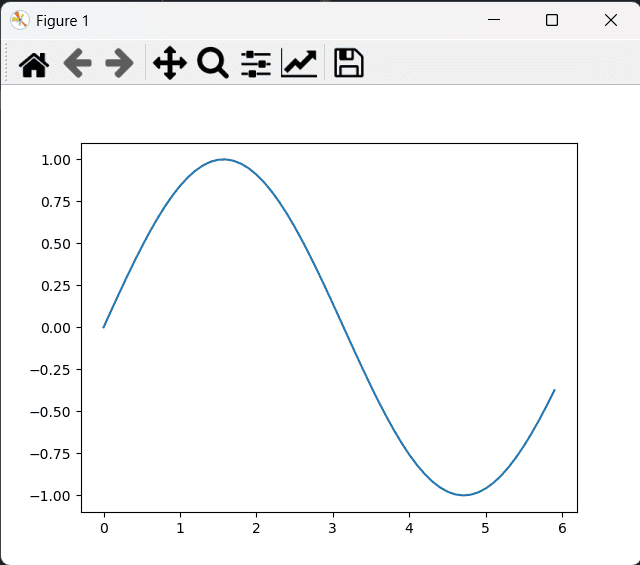The width and height of the screenshot is (640, 565).
Task: Click the 0.00 label on the y-axis
Action: pyautogui.click(x=54, y=328)
